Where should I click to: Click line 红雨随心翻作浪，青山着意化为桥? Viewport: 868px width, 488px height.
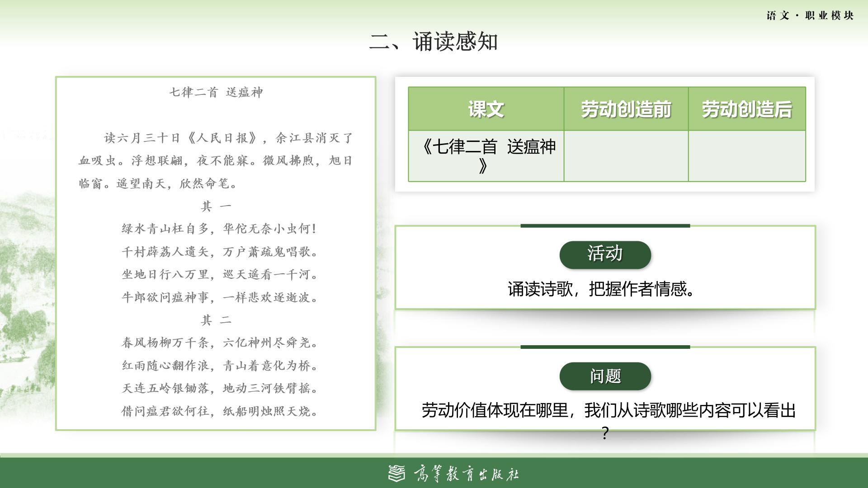point(220,366)
